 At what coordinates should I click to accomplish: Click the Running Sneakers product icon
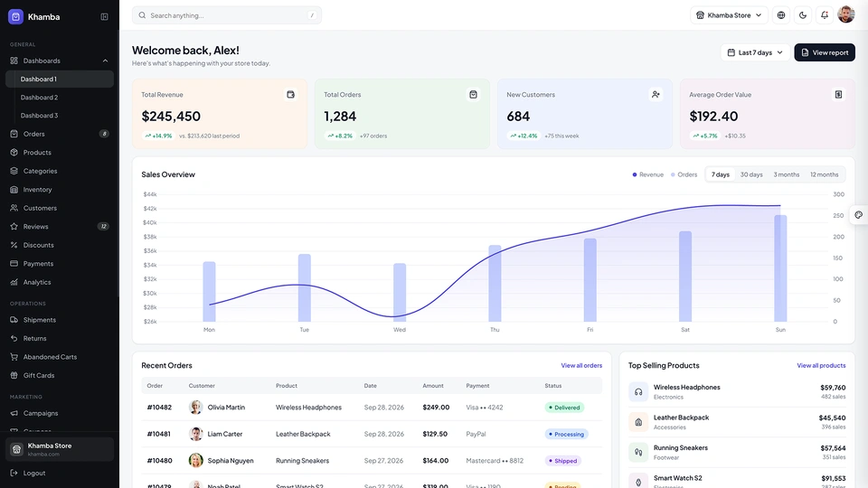[638, 452]
